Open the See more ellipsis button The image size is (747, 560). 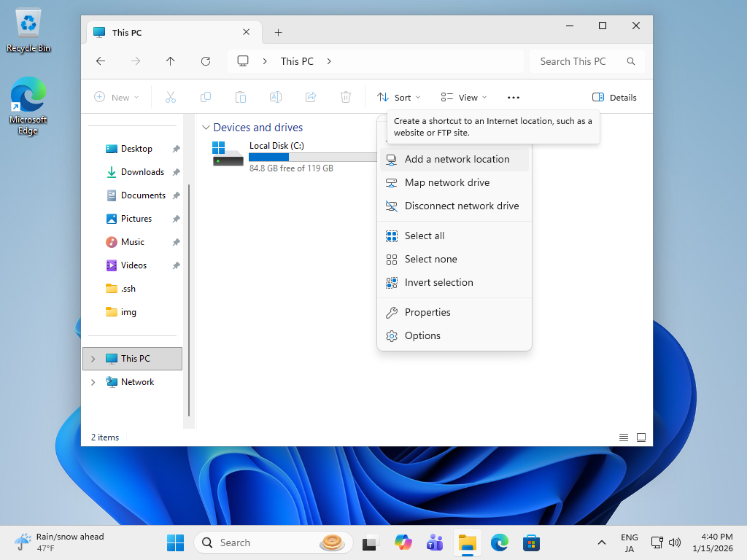[x=513, y=98]
